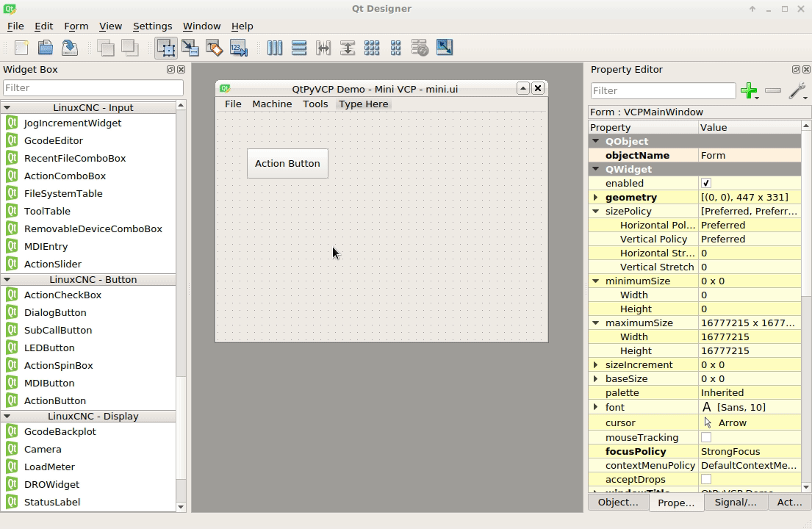Image resolution: width=812 pixels, height=529 pixels.
Task: Switch to the Signal/... tab
Action: [736, 502]
